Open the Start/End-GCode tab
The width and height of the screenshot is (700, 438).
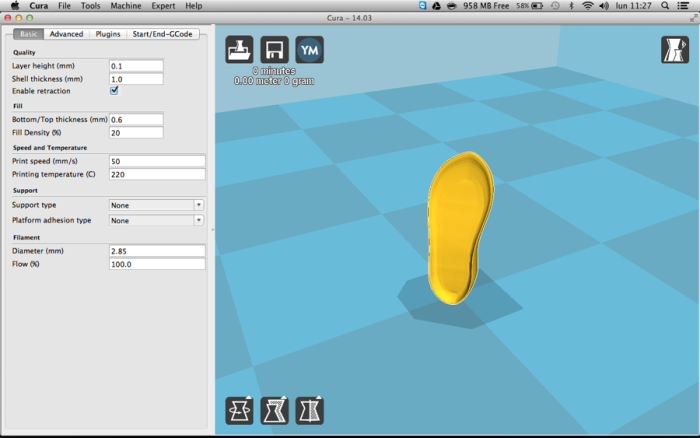coord(164,34)
